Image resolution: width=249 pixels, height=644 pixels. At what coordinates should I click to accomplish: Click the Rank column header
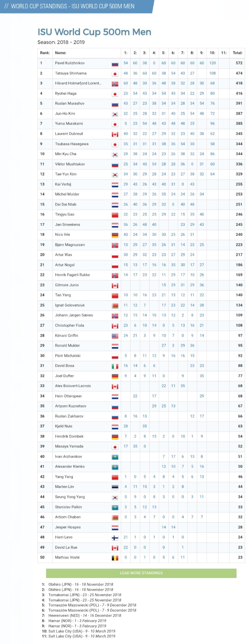(x=45, y=53)
